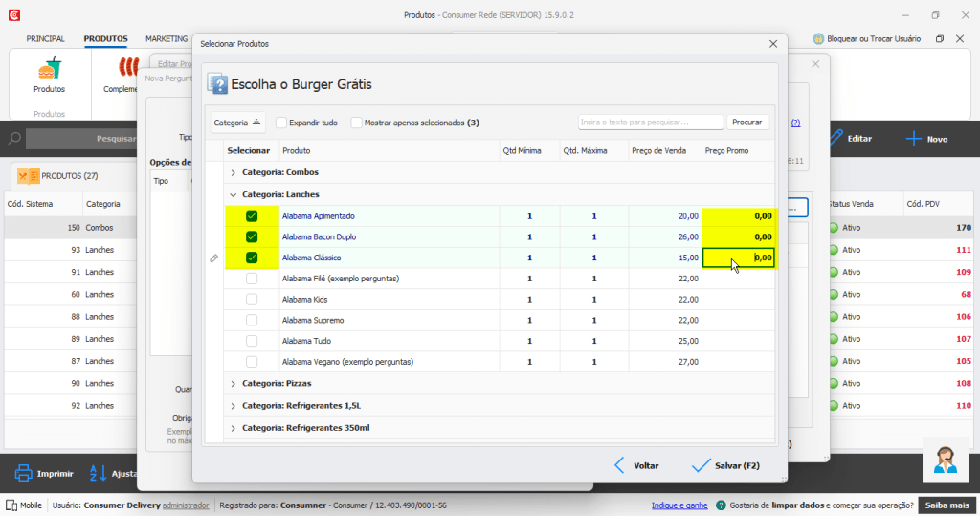This screenshot has width=980, height=516.
Task: Click the Imprimir printer icon
Action: tap(23, 474)
